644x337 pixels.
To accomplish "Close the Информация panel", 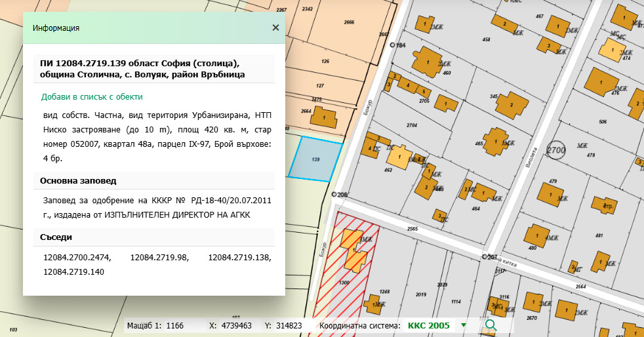I will point(275,28).
